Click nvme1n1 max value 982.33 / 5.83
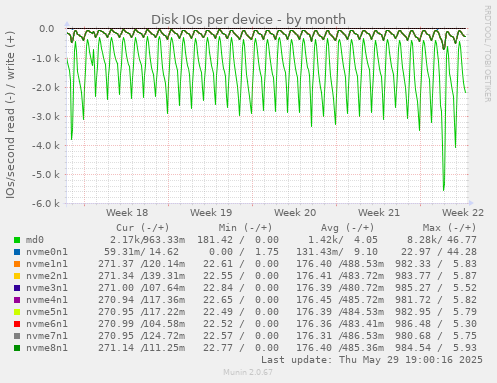The image size is (497, 383). [436, 264]
